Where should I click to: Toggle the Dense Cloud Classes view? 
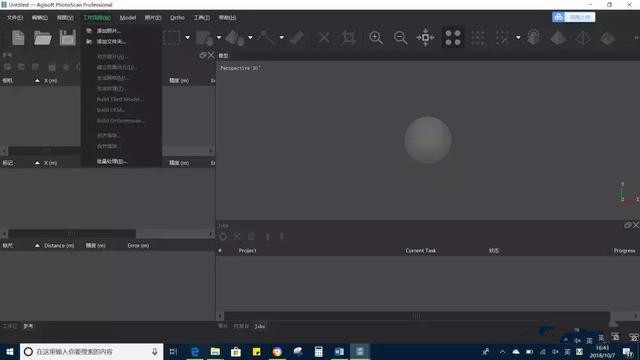click(502, 38)
